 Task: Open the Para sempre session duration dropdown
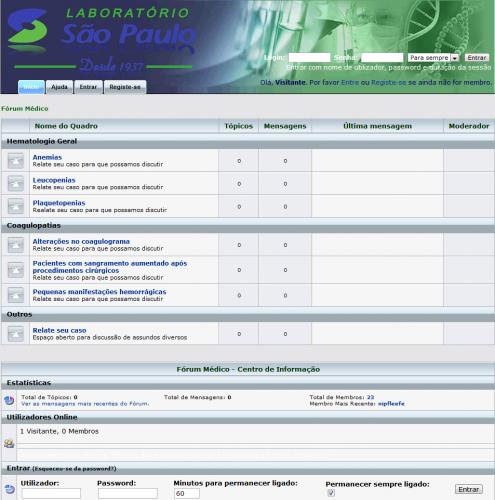point(433,58)
